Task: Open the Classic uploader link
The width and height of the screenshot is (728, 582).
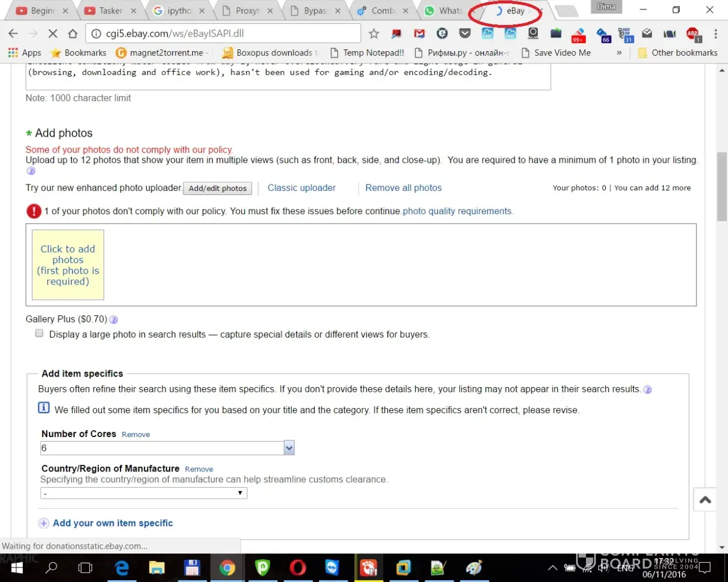Action: 302,188
